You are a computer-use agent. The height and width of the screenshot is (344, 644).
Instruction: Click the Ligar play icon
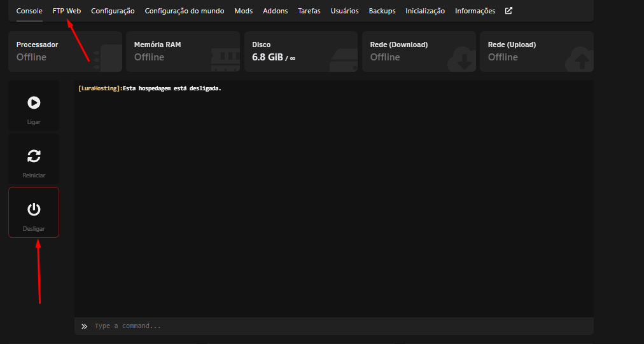pos(34,102)
